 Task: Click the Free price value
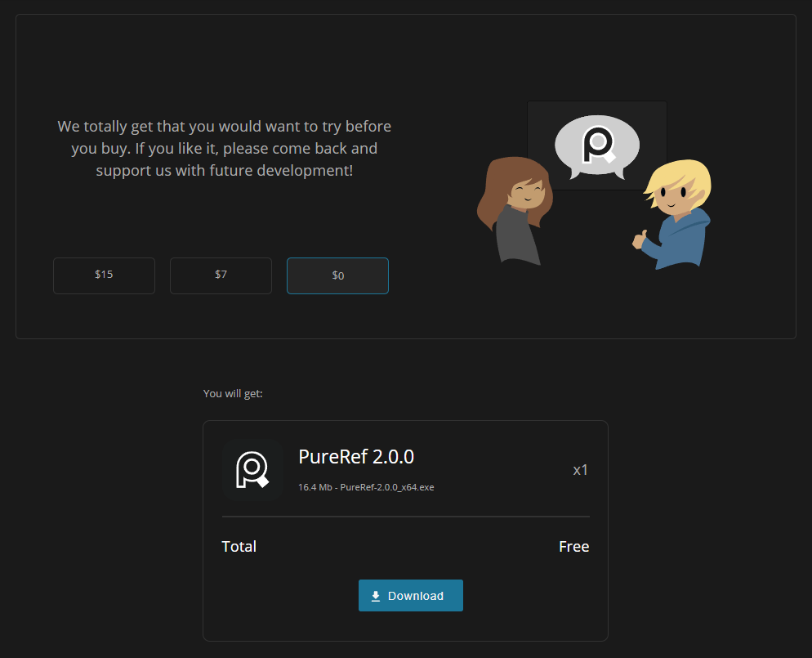point(573,547)
